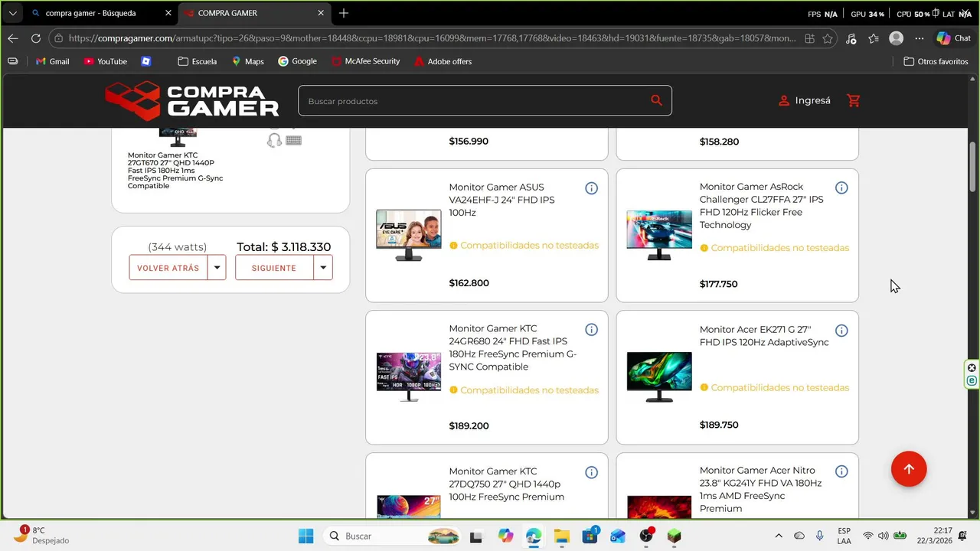The width and height of the screenshot is (980, 551).
Task: Open Microsoft Store from the taskbar
Action: tap(590, 536)
